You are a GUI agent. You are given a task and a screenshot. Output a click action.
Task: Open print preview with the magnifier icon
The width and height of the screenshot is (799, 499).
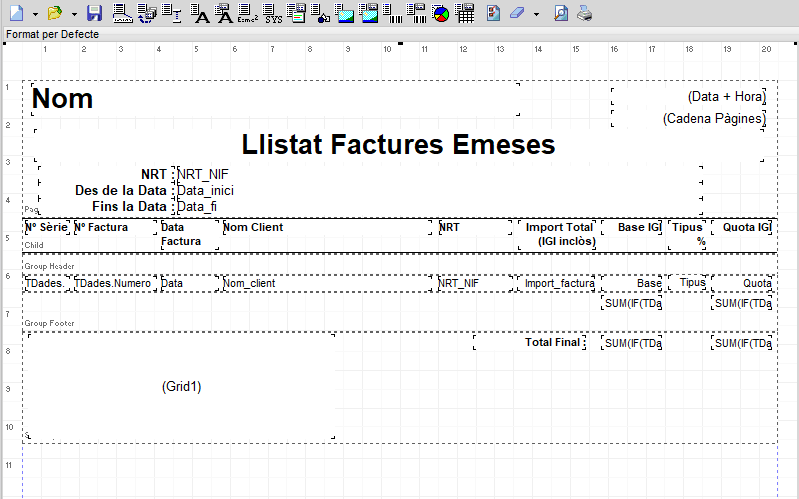click(x=561, y=13)
